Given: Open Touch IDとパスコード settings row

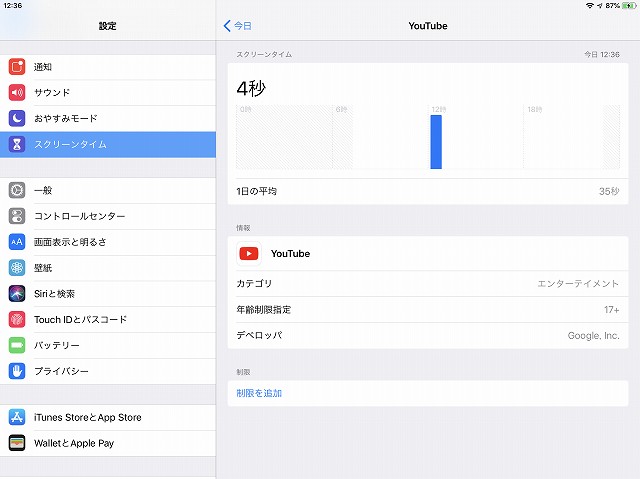Looking at the screenshot, I should click(108, 319).
